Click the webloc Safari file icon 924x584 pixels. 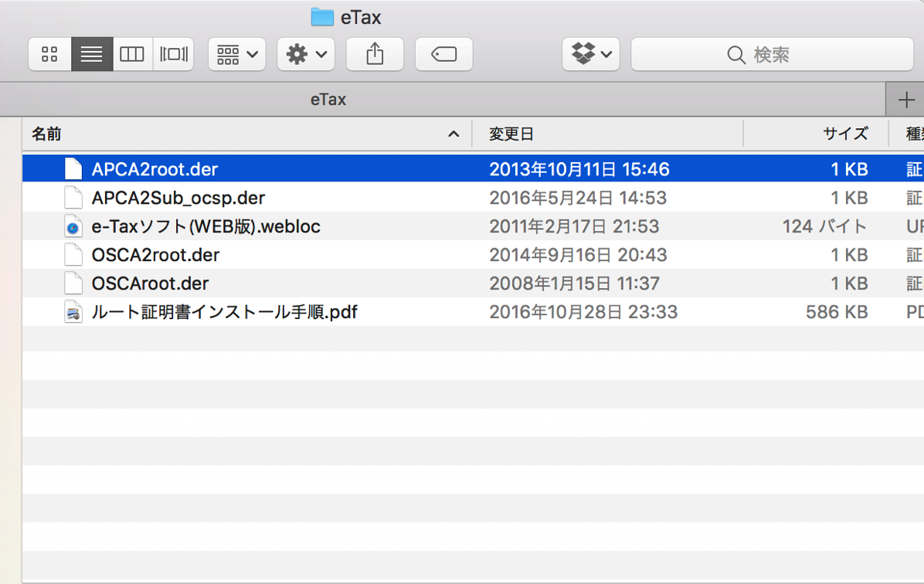(73, 226)
